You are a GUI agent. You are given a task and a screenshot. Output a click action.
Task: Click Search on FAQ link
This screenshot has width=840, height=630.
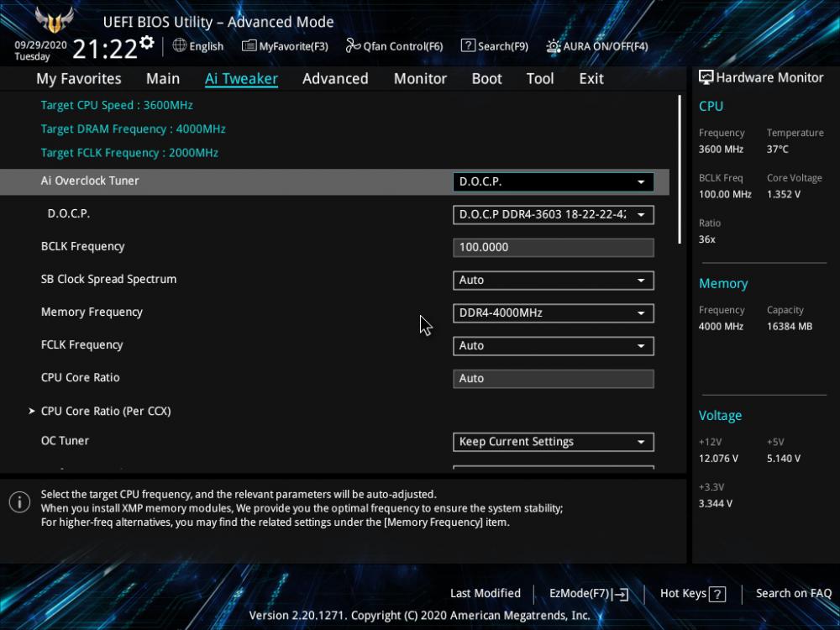794,593
